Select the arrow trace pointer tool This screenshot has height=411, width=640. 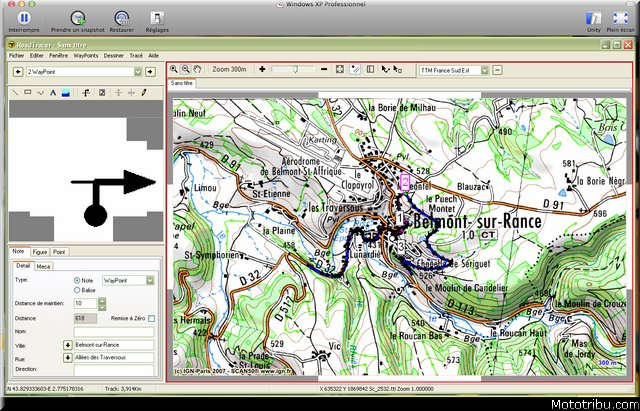[385, 69]
